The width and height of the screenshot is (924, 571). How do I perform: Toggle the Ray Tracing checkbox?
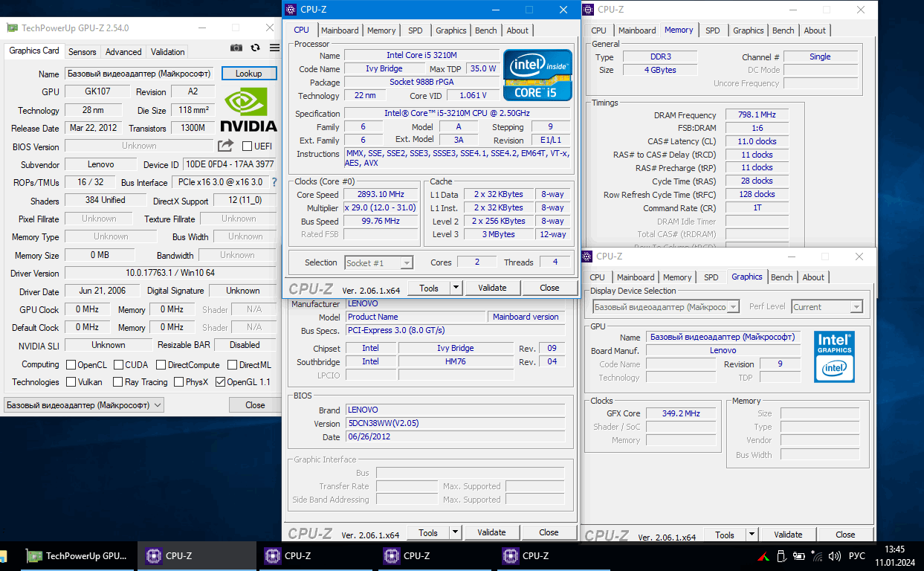[x=118, y=382]
